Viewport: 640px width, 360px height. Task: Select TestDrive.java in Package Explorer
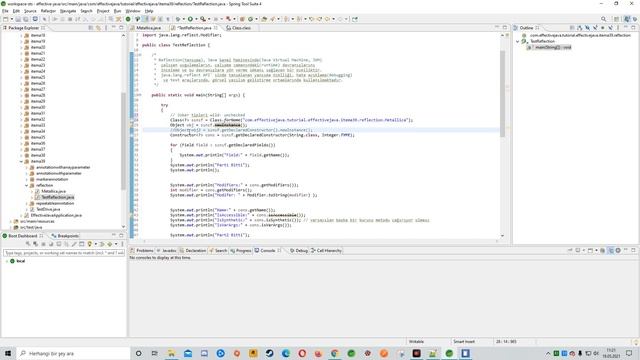click(48, 209)
